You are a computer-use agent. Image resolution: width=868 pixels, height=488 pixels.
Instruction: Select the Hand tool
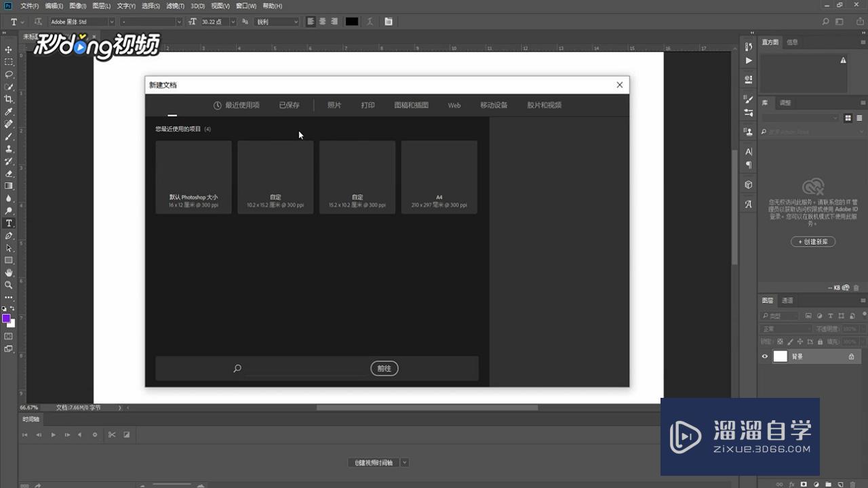point(9,272)
